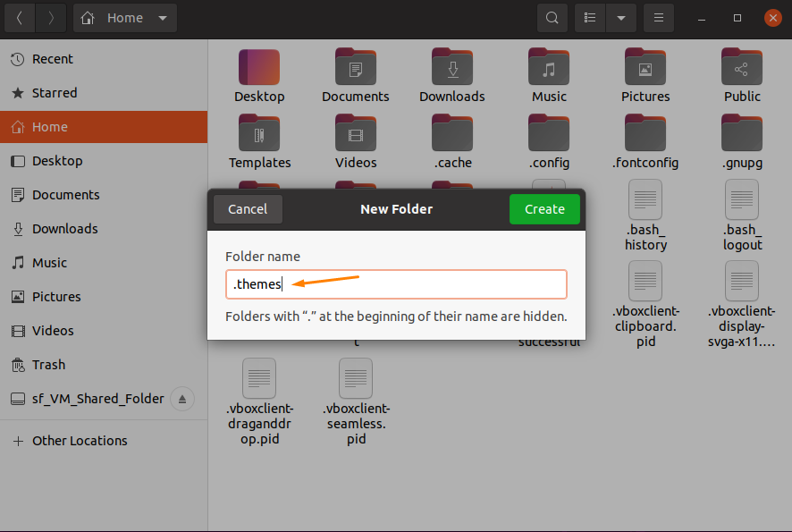The height and width of the screenshot is (532, 792).
Task: Cancel the New Folder dialog
Action: [248, 209]
